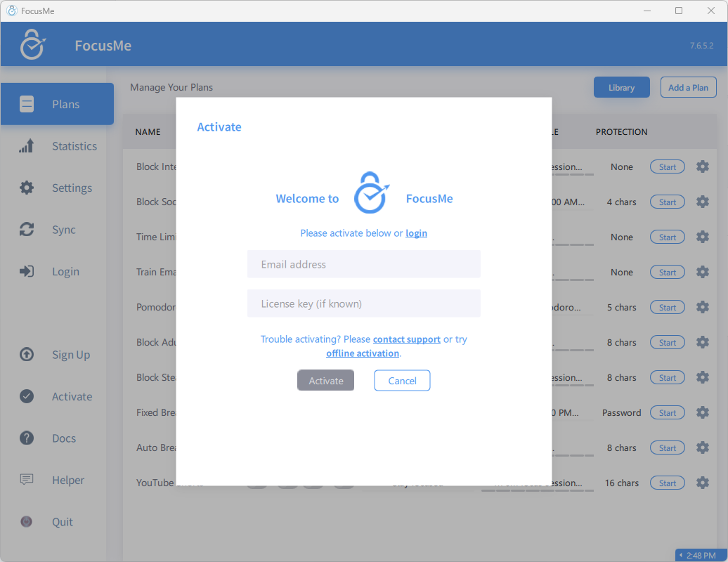Click the 16 chars protection value
The width and height of the screenshot is (728, 562).
click(621, 483)
